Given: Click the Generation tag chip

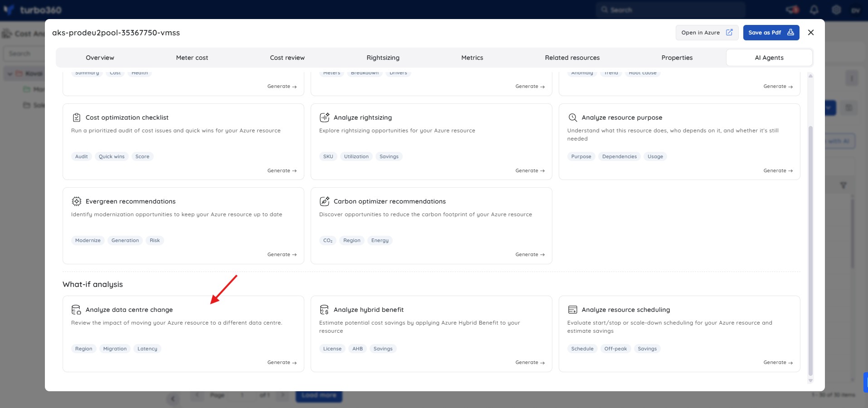Looking at the screenshot, I should (125, 240).
